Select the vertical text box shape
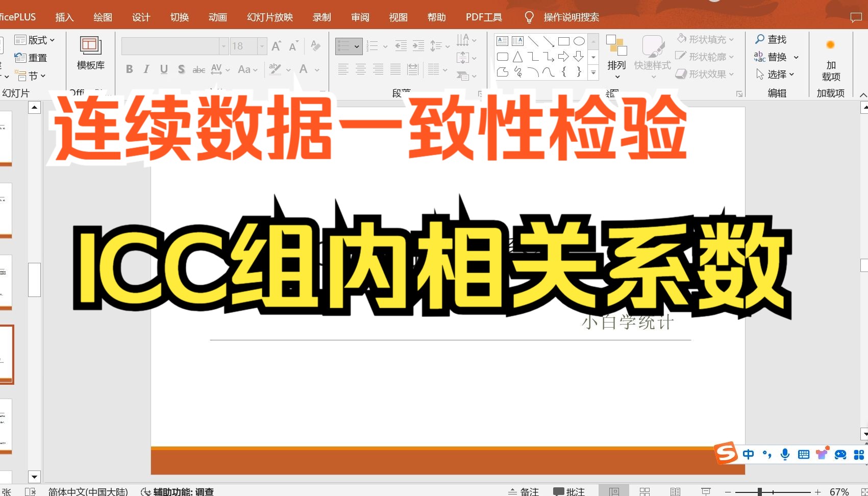This screenshot has height=496, width=868. (518, 41)
